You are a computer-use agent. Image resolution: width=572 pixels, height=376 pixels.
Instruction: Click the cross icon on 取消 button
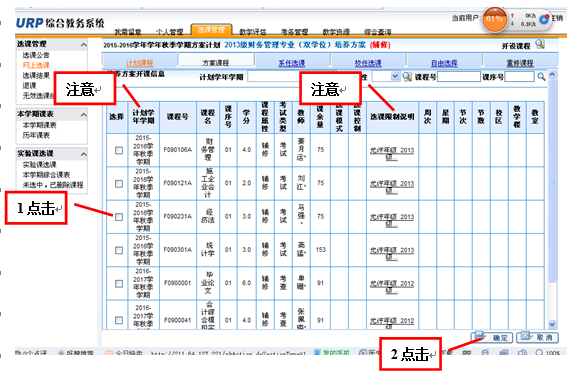pyautogui.click(x=525, y=336)
